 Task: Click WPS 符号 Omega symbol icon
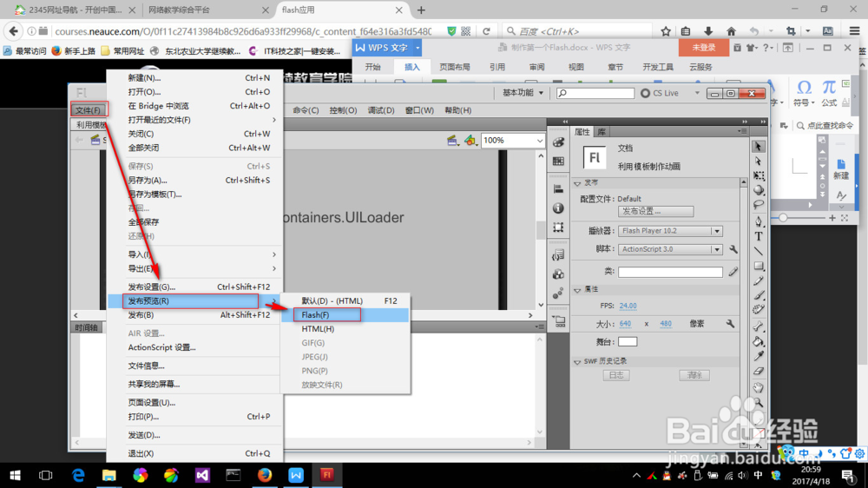click(804, 88)
